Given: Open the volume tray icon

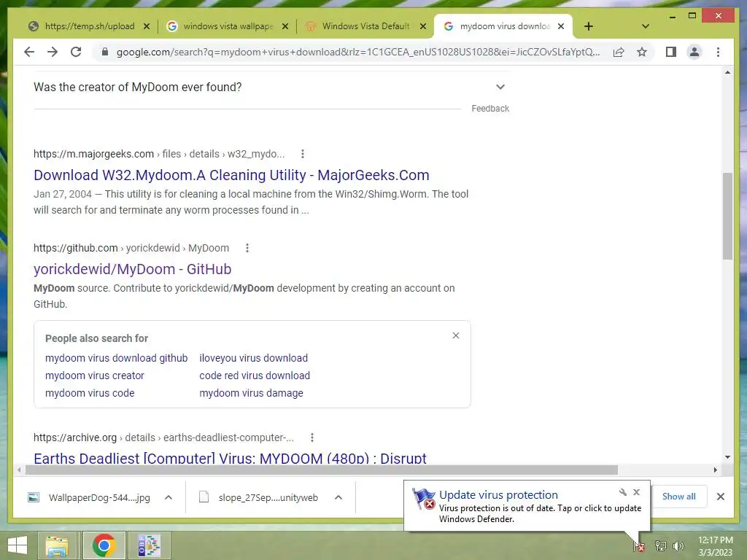Looking at the screenshot, I should [x=678, y=546].
